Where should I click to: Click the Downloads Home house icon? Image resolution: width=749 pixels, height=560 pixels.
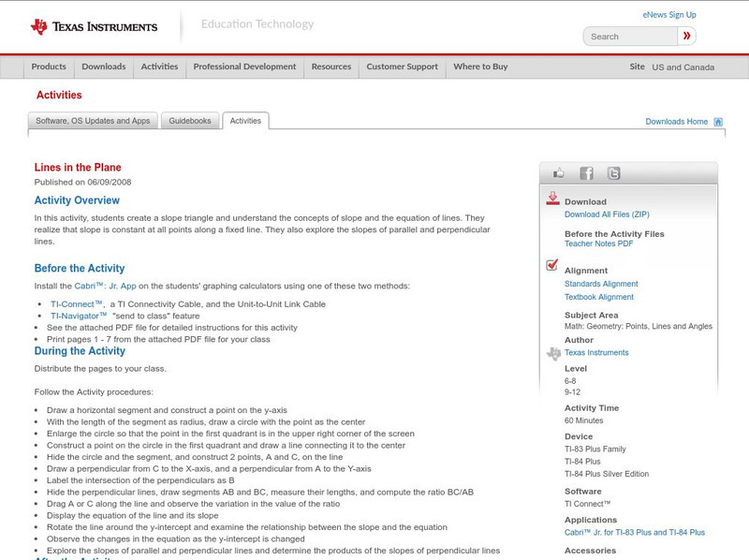pos(718,122)
